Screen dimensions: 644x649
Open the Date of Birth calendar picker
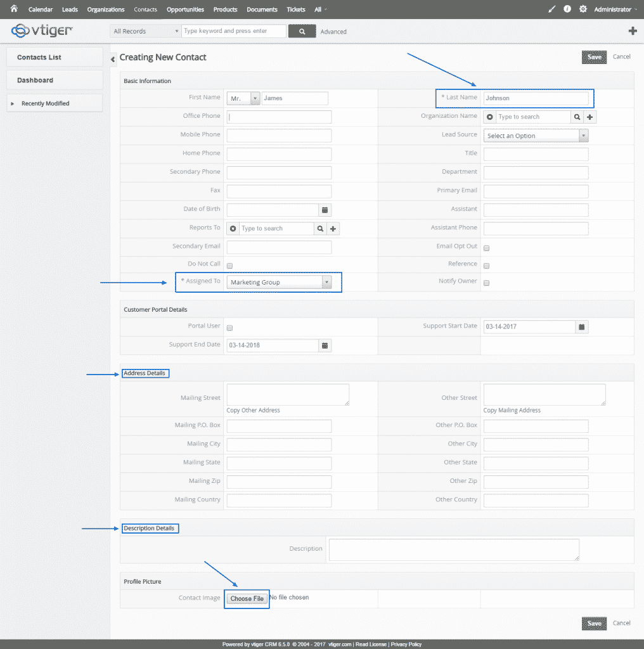pyautogui.click(x=325, y=210)
